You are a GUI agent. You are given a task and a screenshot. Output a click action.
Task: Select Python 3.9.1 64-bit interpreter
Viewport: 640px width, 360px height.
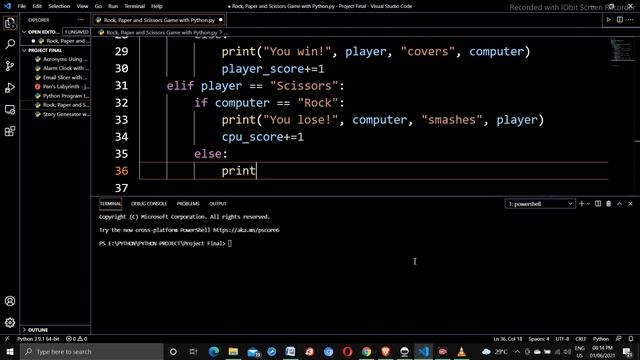point(38,339)
